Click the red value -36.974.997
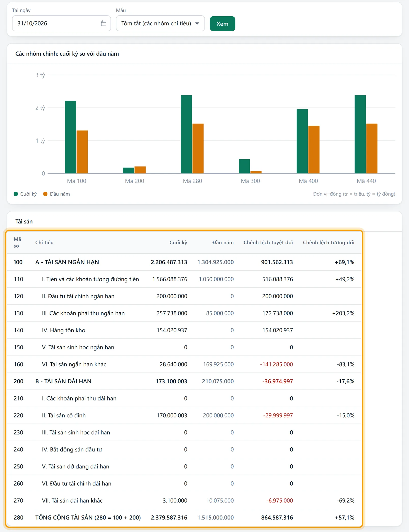The height and width of the screenshot is (532, 409). (x=278, y=381)
